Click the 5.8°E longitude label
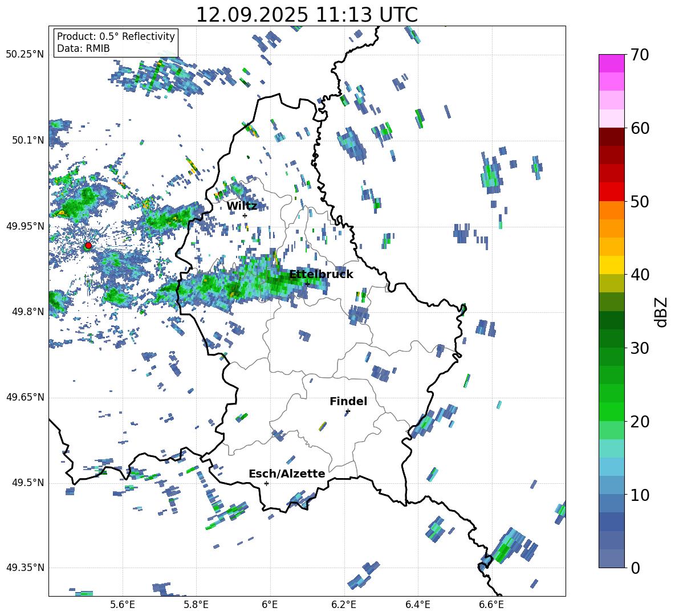This screenshot has height=616, width=675. [196, 605]
